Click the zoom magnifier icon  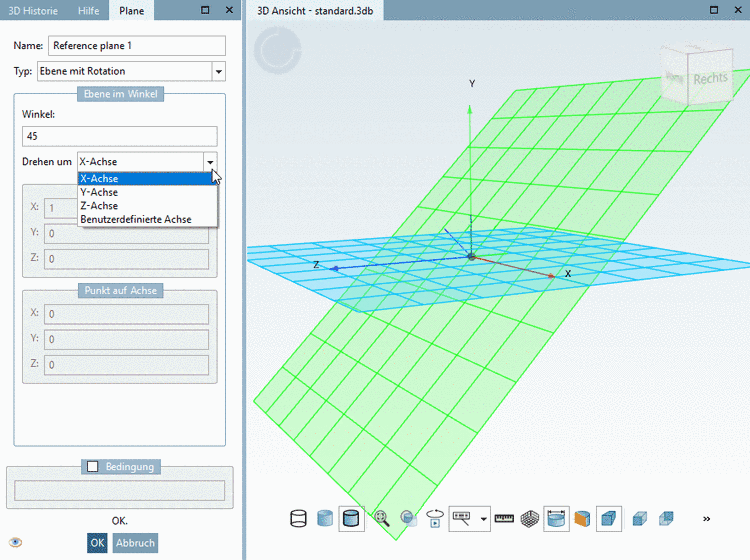[382, 518]
